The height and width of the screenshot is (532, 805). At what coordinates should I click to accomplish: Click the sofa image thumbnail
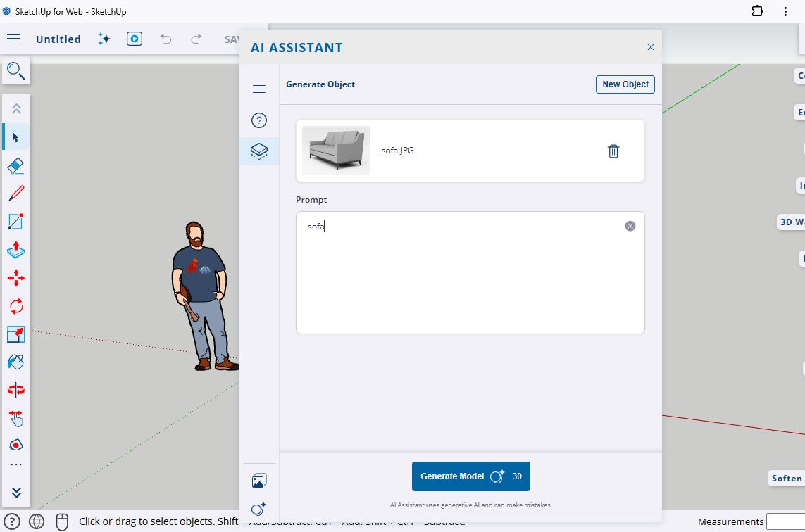pyautogui.click(x=336, y=151)
